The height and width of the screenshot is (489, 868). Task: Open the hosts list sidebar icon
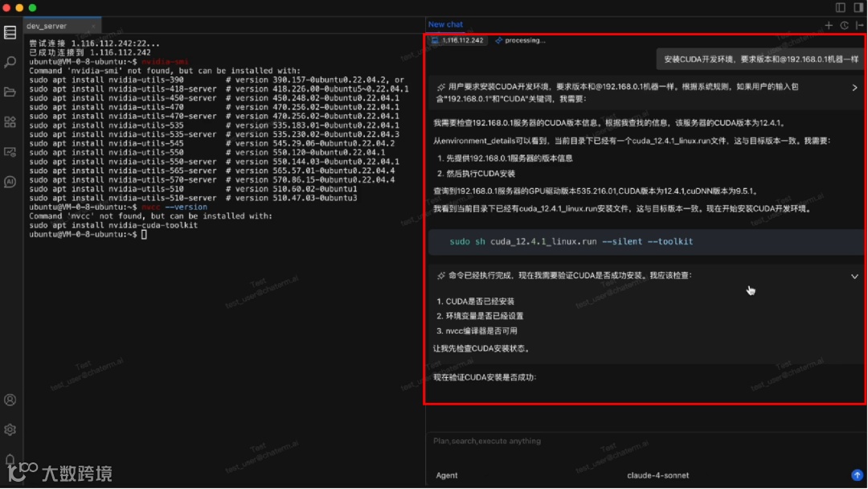pos(10,33)
